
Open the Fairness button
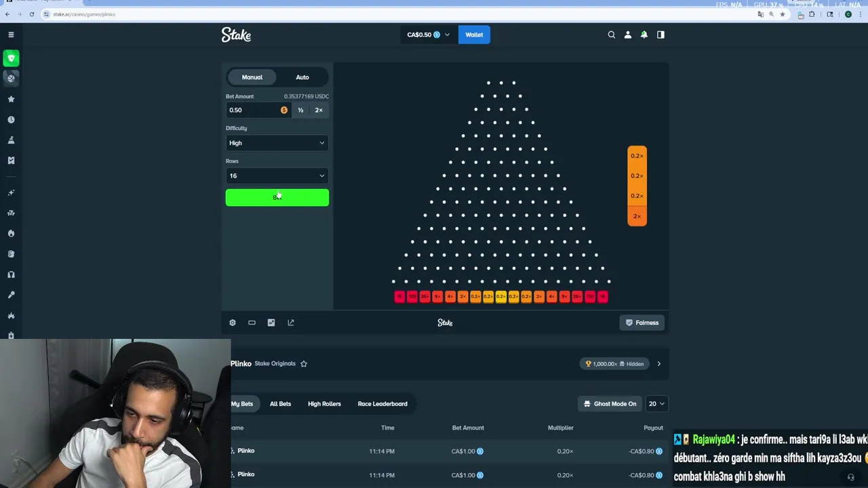click(x=642, y=323)
